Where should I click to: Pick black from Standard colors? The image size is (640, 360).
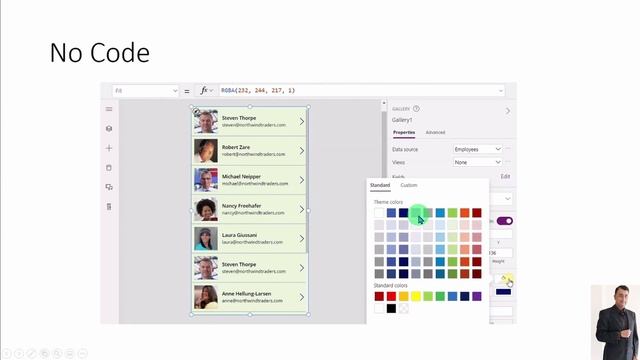[x=391, y=309]
